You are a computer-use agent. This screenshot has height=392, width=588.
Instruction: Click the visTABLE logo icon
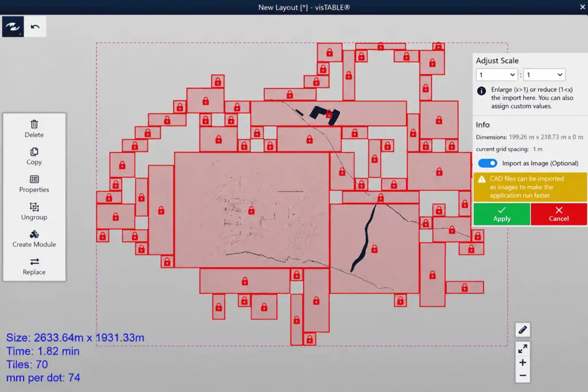[13, 26]
